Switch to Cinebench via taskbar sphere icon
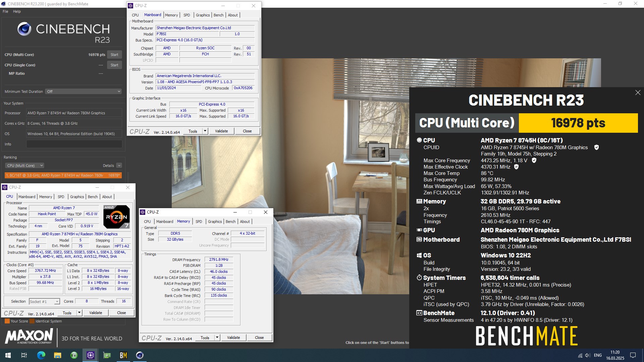The height and width of the screenshot is (362, 644). click(140, 355)
